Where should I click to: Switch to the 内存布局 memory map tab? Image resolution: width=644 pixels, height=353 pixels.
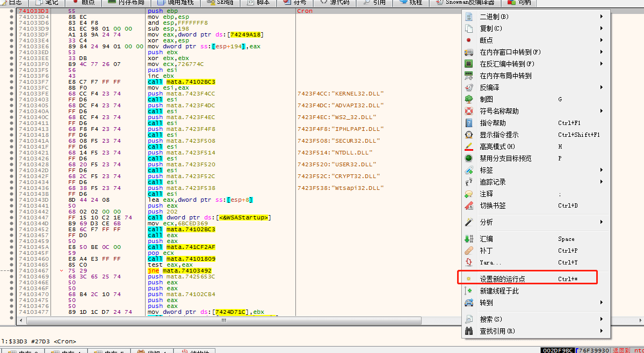(x=127, y=3)
